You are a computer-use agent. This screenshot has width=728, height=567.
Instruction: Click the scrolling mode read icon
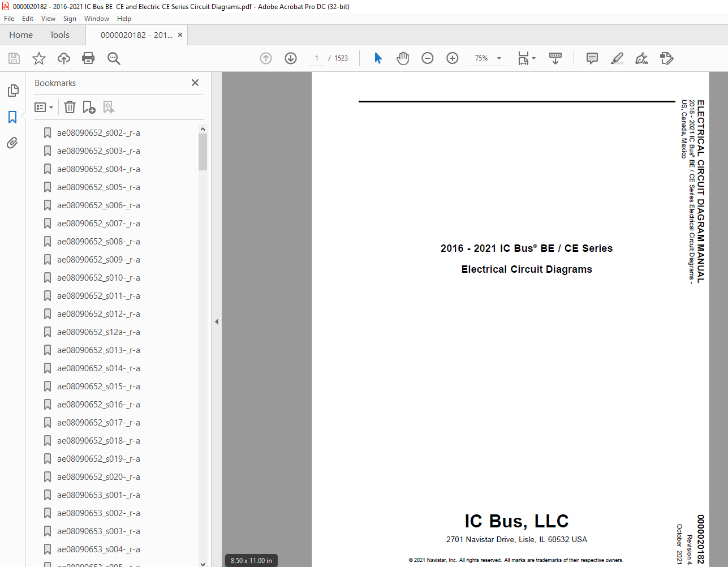555,58
